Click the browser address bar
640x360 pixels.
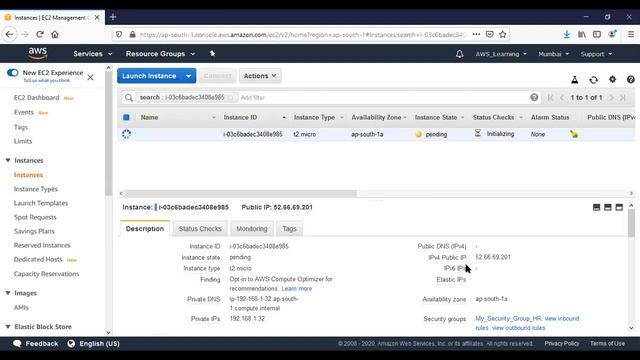pos(302,35)
